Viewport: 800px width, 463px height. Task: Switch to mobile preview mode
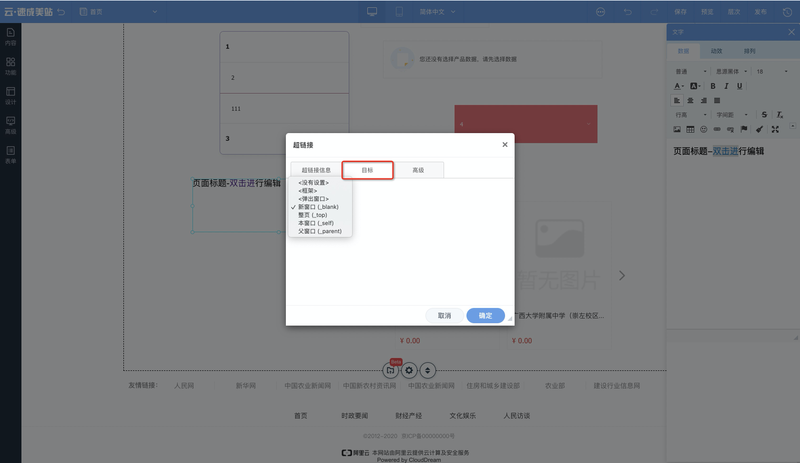click(x=399, y=12)
